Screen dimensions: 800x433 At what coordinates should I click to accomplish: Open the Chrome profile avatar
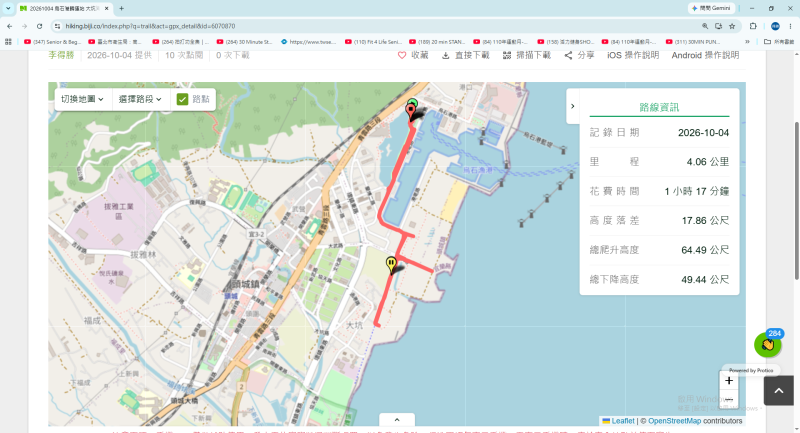point(775,26)
